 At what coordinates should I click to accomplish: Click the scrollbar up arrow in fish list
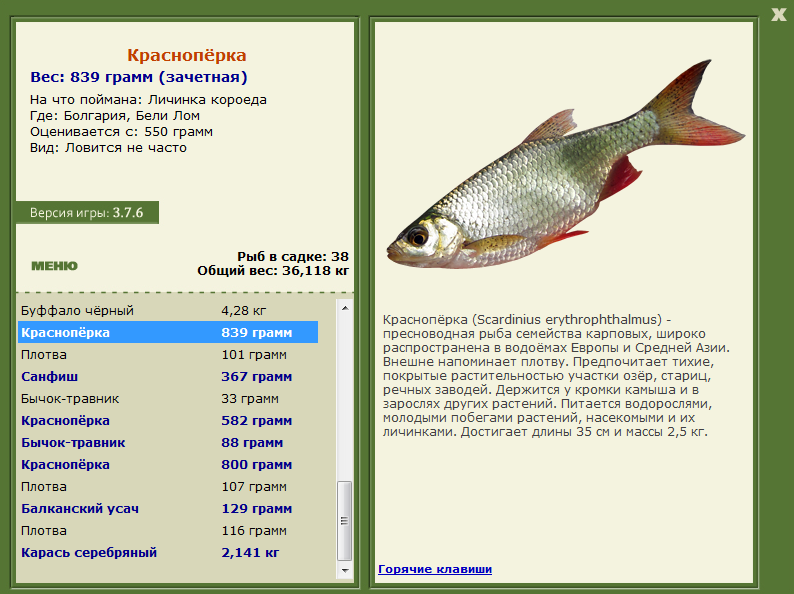coord(345,308)
